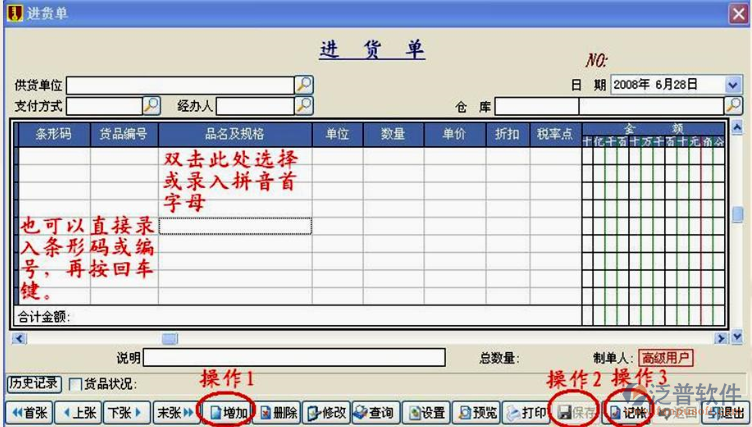The image size is (752, 427).
Task: Click the 税率点 column header
Action: [x=555, y=134]
